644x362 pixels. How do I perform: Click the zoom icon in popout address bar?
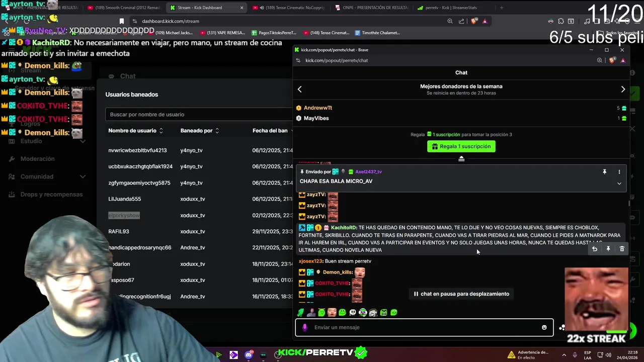(x=599, y=60)
